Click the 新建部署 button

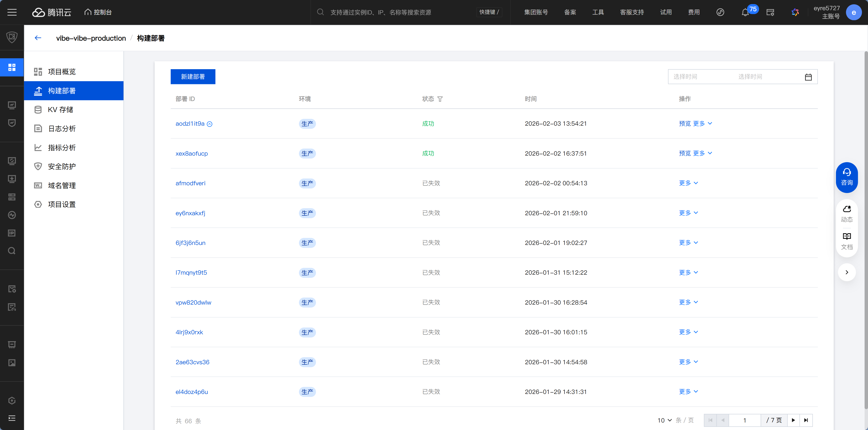click(x=193, y=77)
